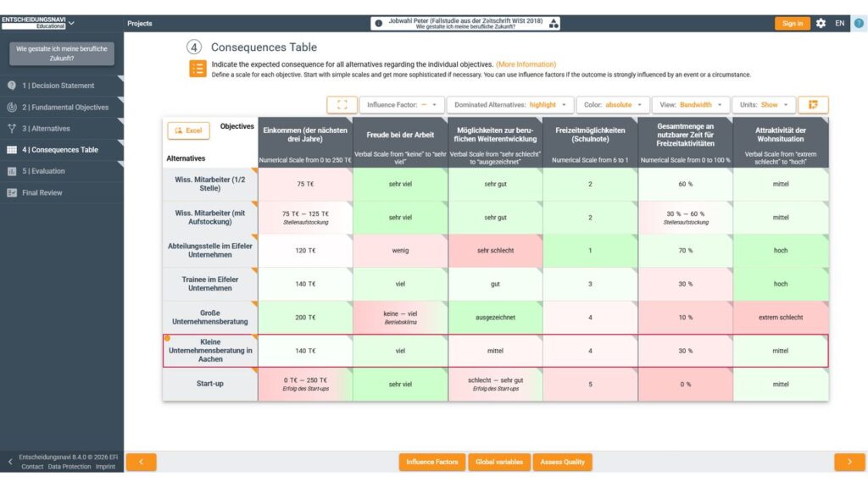Open the Color absolute dropdown
Screen dimensions: 868x488
[x=613, y=104]
